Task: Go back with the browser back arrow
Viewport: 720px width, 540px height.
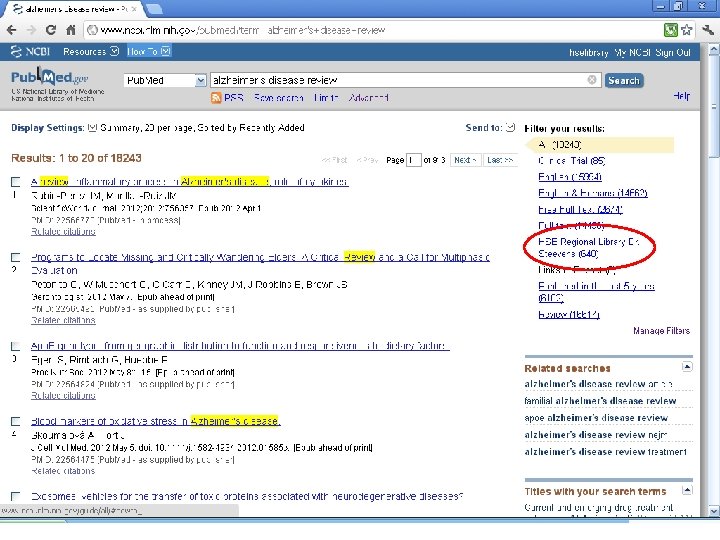Action: 12,30
